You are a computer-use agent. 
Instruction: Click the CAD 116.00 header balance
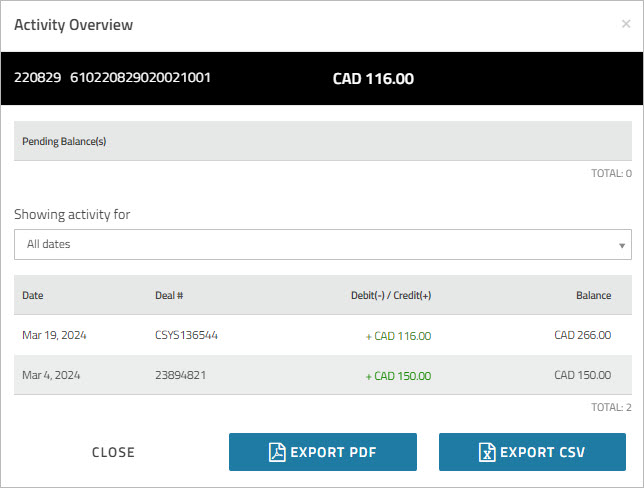[373, 79]
